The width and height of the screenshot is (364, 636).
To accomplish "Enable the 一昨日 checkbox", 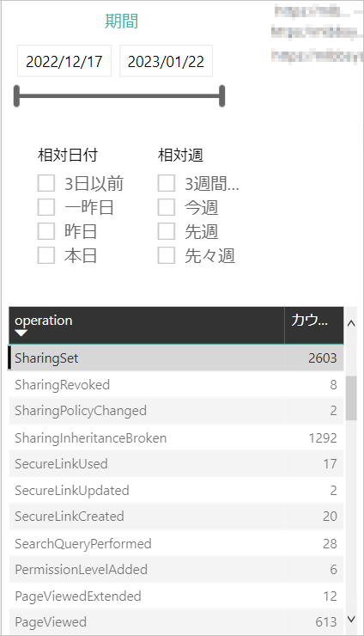I will (x=46, y=207).
